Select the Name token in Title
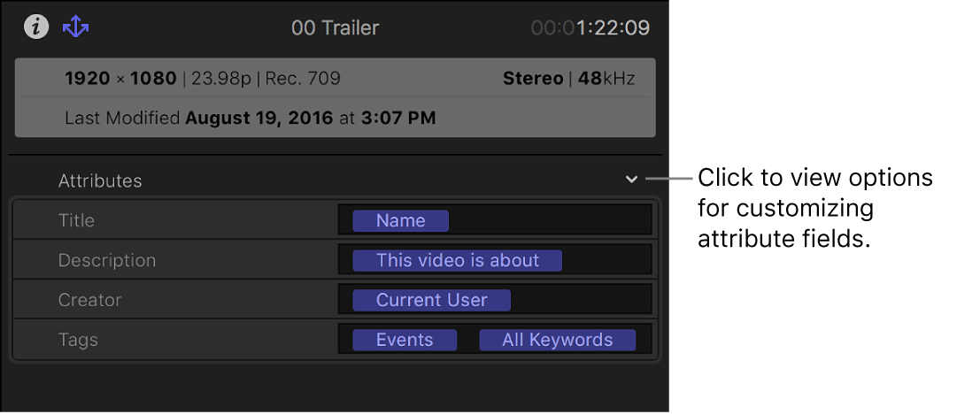This screenshot has width=980, height=414. pyautogui.click(x=400, y=220)
